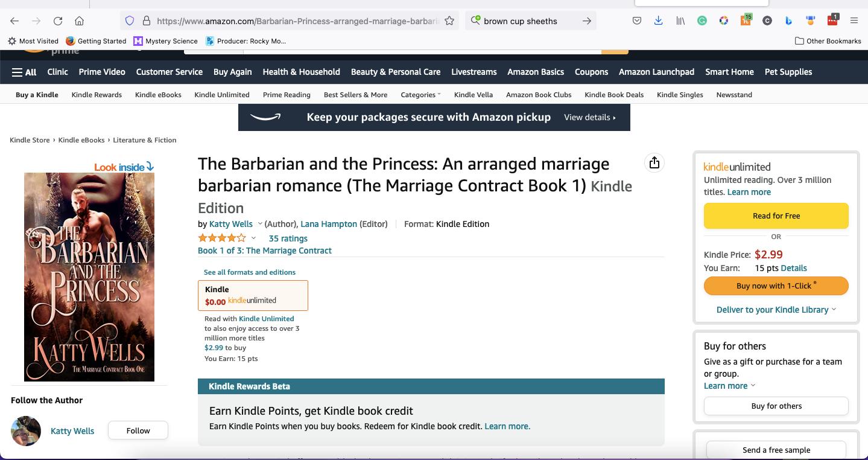The image size is (868, 460).
Task: Open Best Sellers & More
Action: [x=355, y=95]
